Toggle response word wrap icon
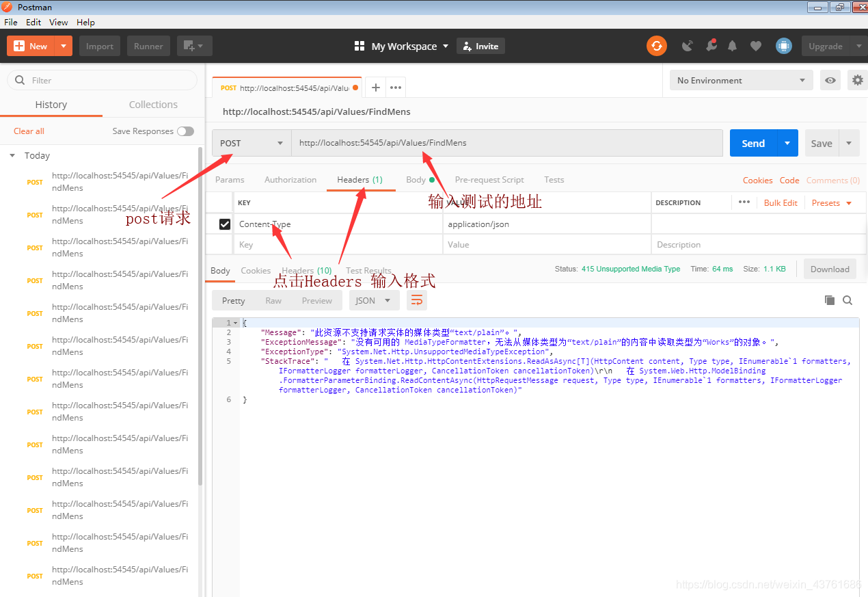 click(416, 300)
